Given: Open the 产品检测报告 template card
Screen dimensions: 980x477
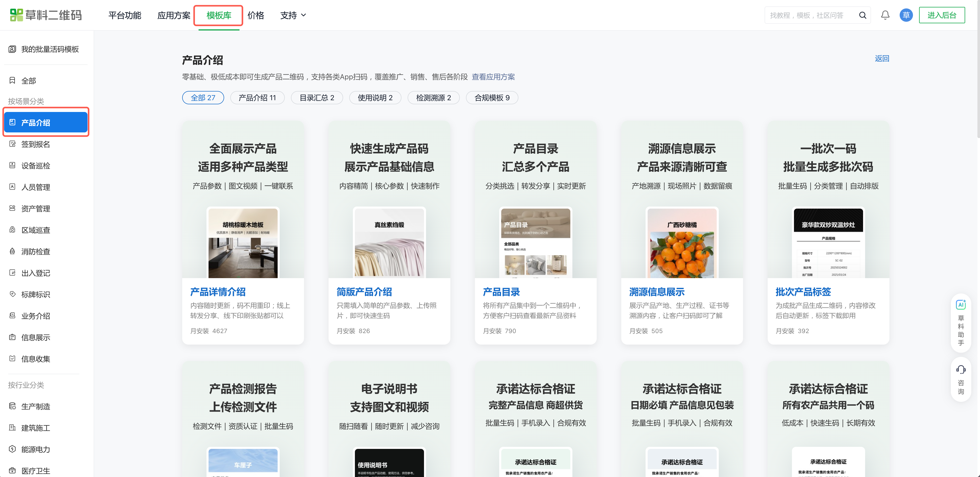Looking at the screenshot, I should [243, 419].
